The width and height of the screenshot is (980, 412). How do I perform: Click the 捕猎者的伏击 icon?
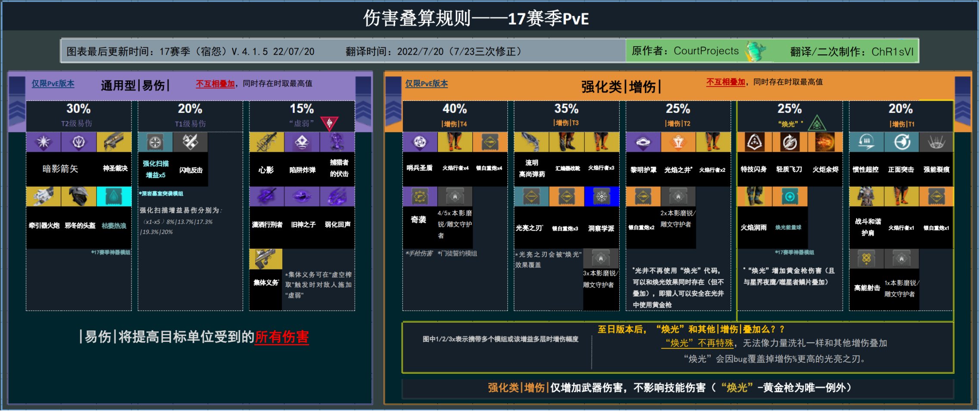[x=337, y=142]
